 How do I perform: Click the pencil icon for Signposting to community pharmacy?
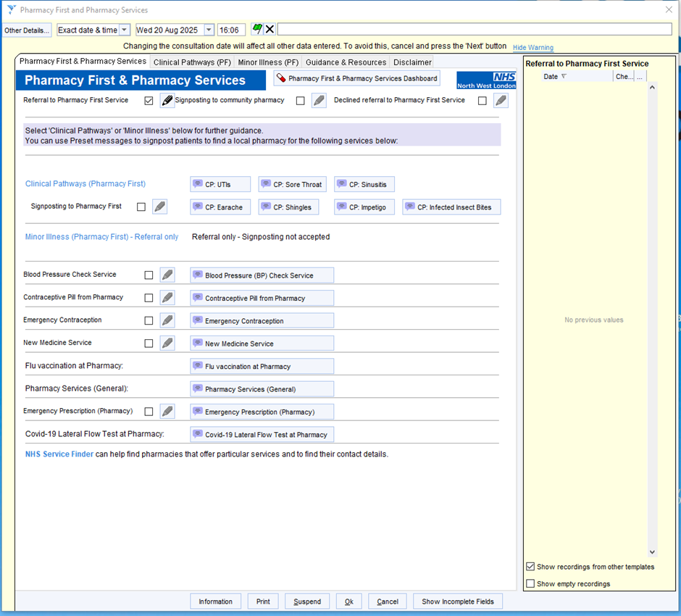[319, 101]
